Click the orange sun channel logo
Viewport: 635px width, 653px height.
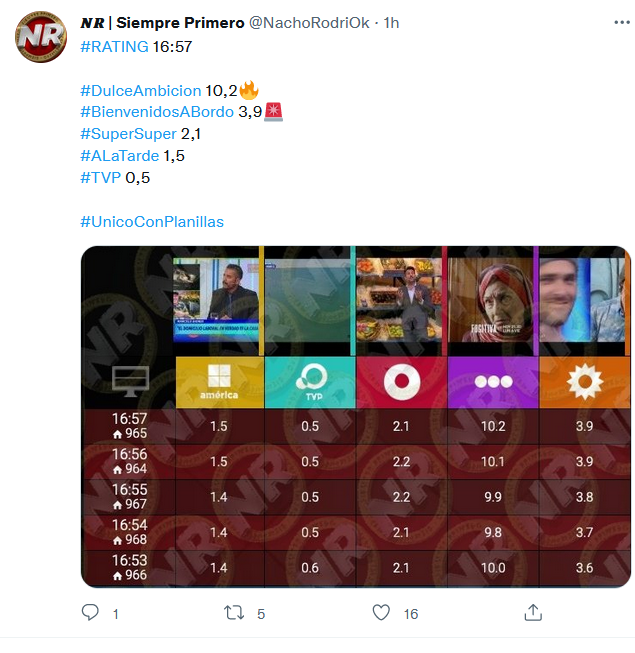coord(585,382)
